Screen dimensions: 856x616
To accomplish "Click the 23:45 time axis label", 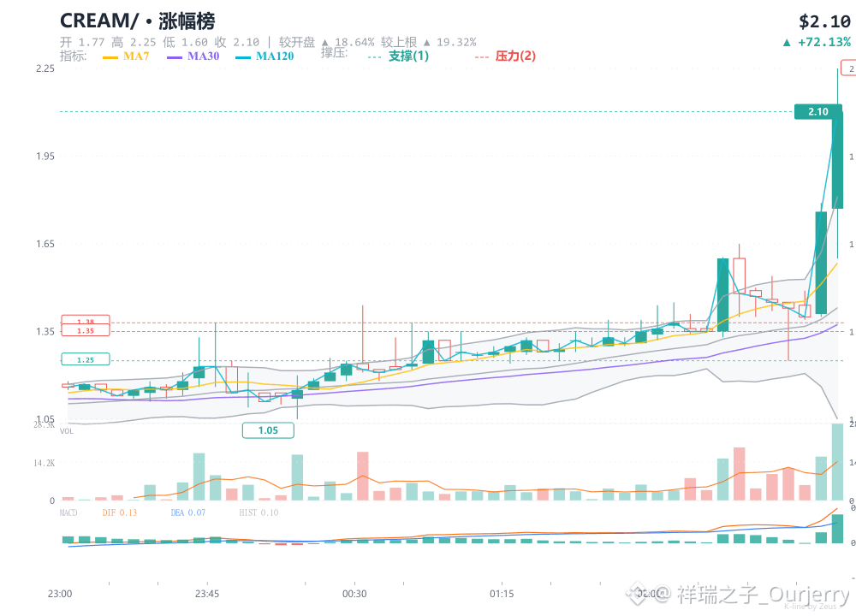I will tap(207, 594).
